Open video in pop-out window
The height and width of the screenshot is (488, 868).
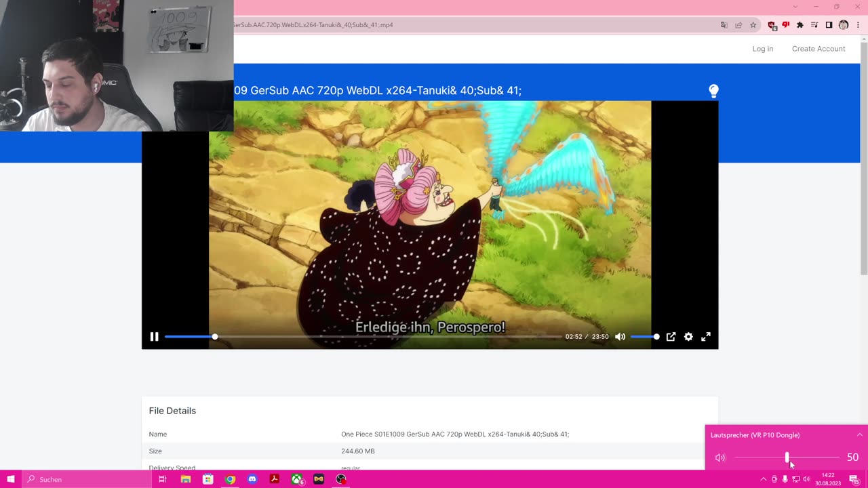(671, 337)
